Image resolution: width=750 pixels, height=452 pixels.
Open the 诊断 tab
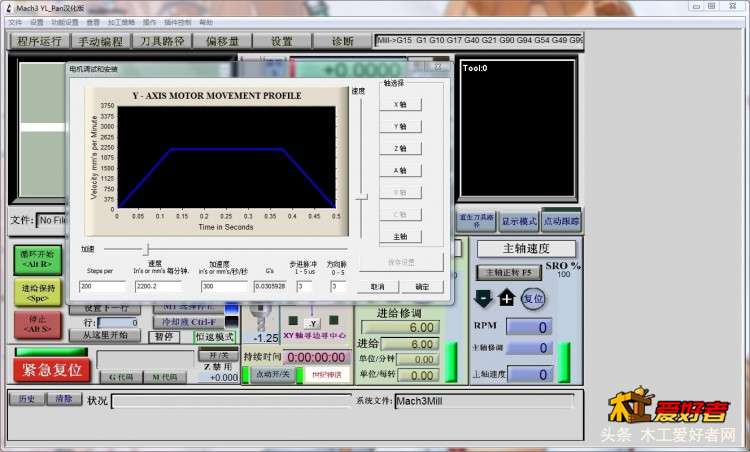[x=342, y=41]
